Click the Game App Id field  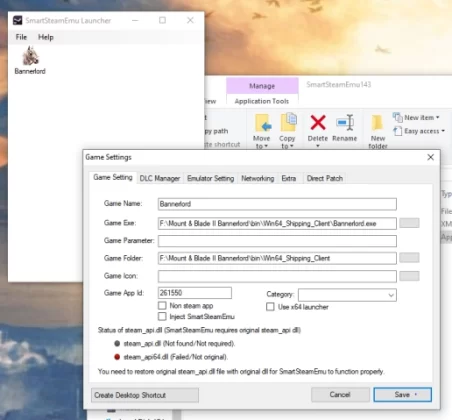(195, 293)
